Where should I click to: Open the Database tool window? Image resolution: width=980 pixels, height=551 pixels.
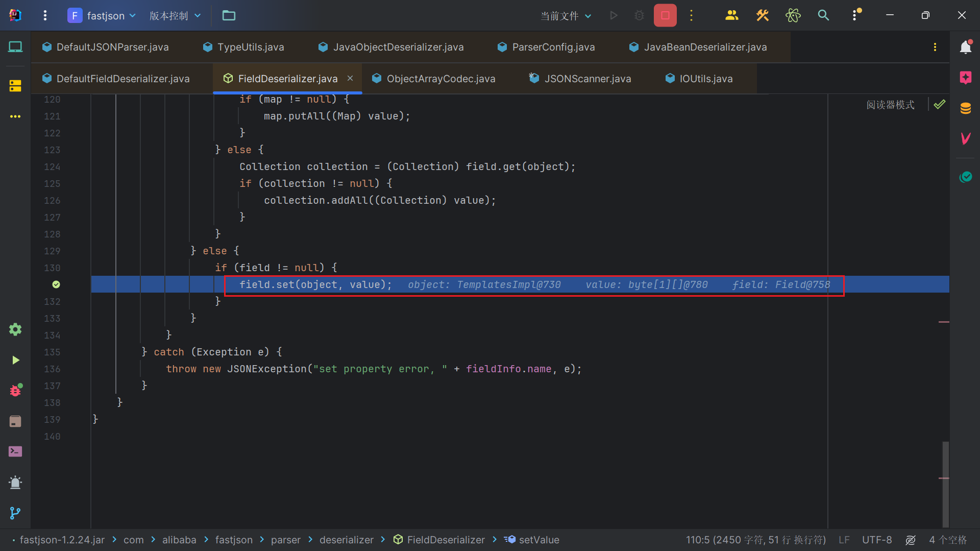(966, 108)
